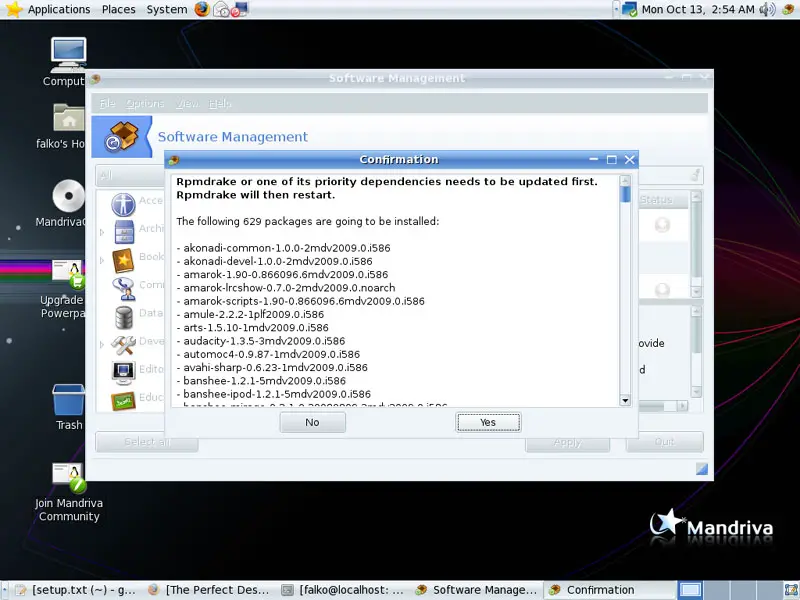The height and width of the screenshot is (600, 800).
Task: Select the Books category icon
Action: tap(123, 260)
